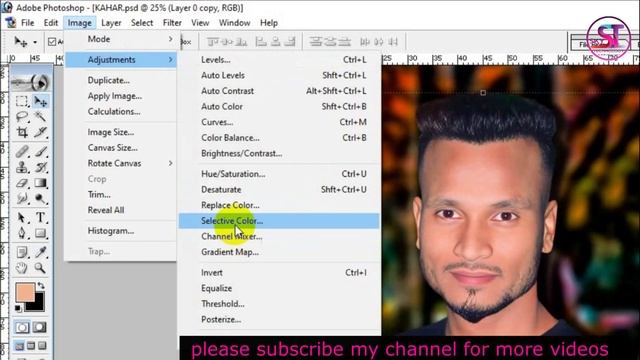Choose Selective Color from Adjustments

point(279,221)
